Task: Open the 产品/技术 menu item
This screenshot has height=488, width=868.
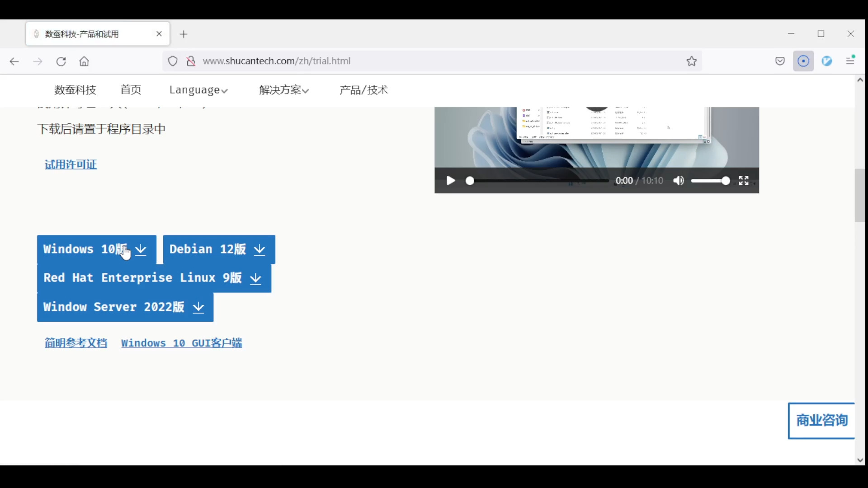Action: click(363, 90)
